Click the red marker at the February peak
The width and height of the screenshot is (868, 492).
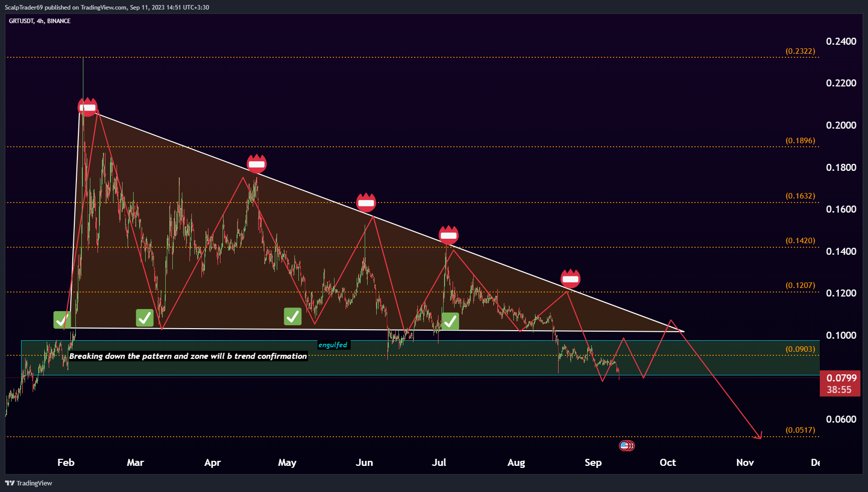[87, 107]
